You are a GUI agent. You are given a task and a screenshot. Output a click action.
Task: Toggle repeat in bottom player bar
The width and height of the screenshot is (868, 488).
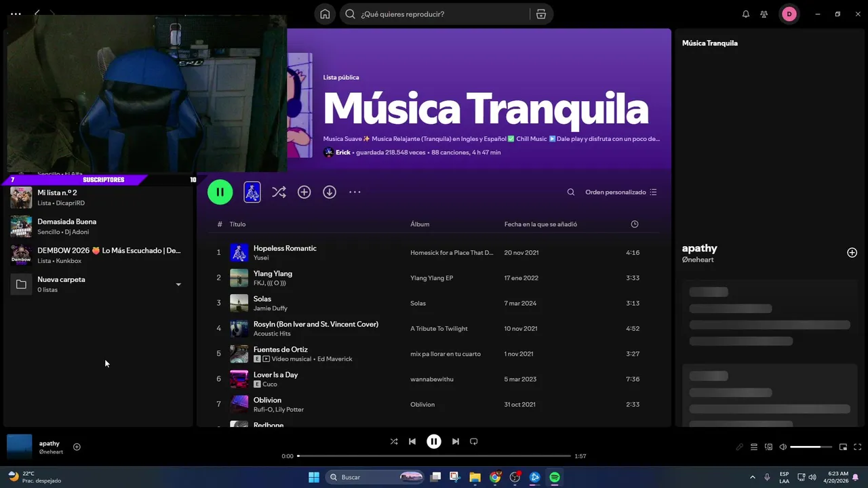(474, 441)
